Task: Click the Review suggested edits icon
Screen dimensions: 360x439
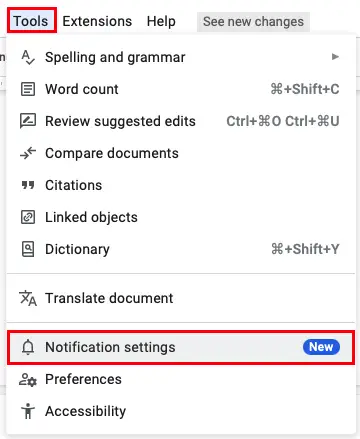Action: coord(28,121)
